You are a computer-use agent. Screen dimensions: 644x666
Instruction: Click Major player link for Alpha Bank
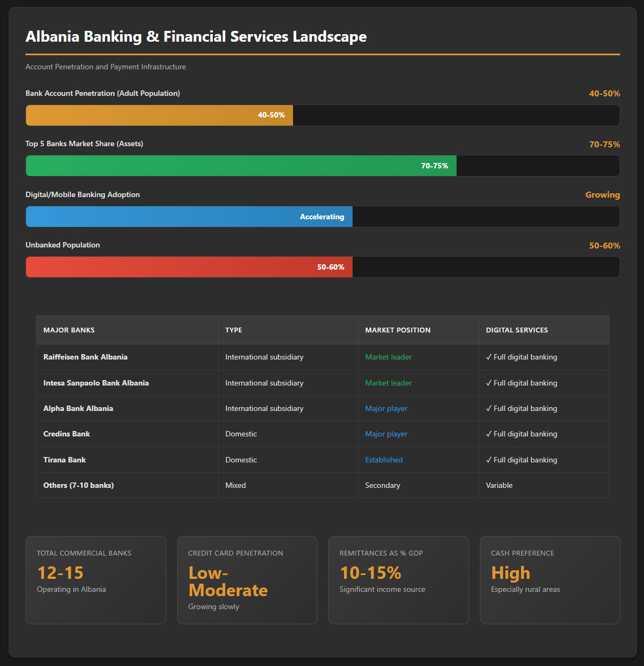point(386,408)
